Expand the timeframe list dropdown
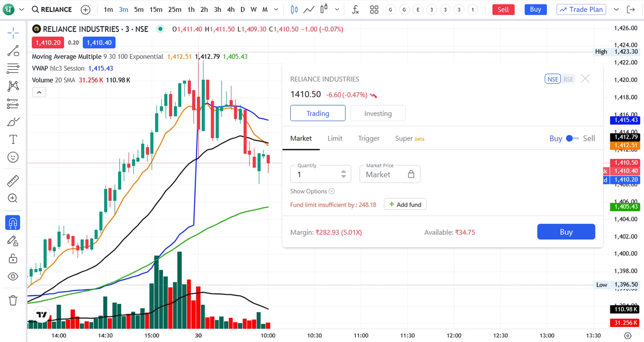Image resolution: width=644 pixels, height=342 pixels. tap(276, 9)
